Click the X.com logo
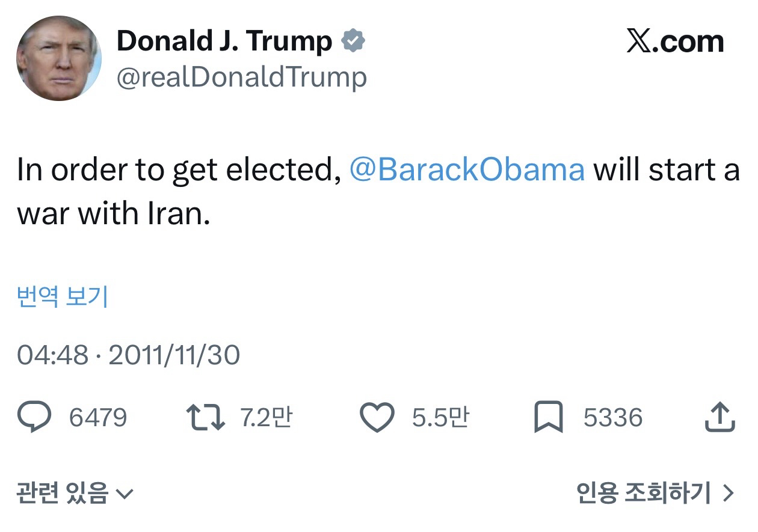 point(675,41)
